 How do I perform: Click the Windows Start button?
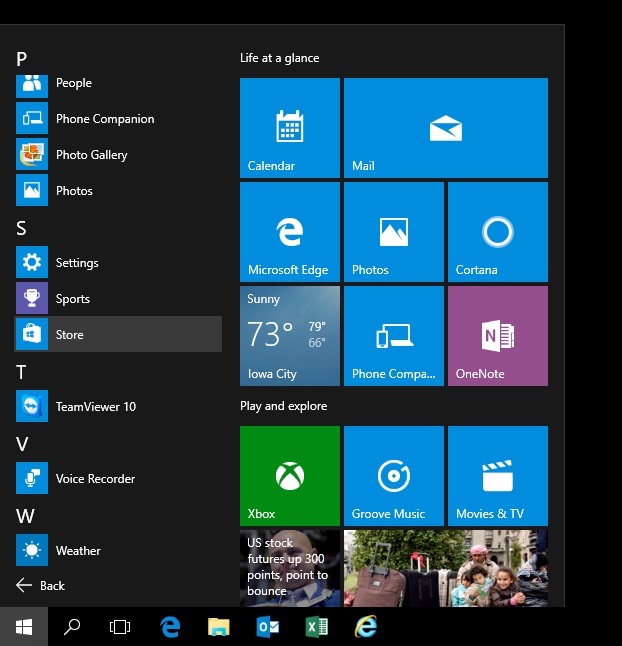(x=24, y=627)
